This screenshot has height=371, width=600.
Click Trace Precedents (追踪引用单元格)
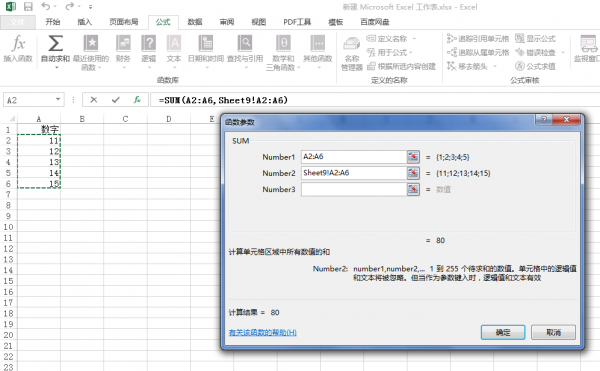tap(478, 39)
